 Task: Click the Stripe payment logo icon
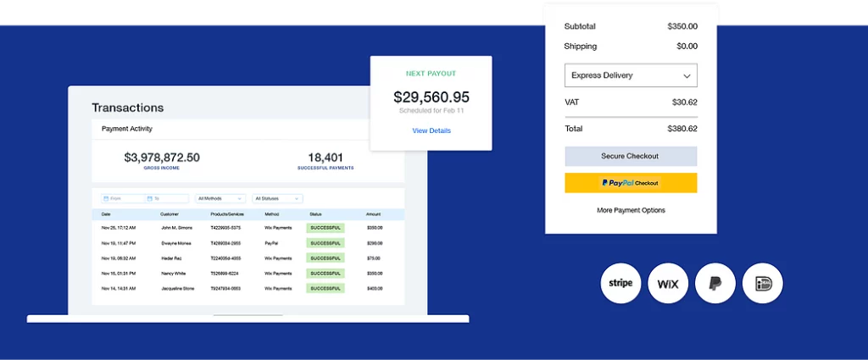point(620,284)
